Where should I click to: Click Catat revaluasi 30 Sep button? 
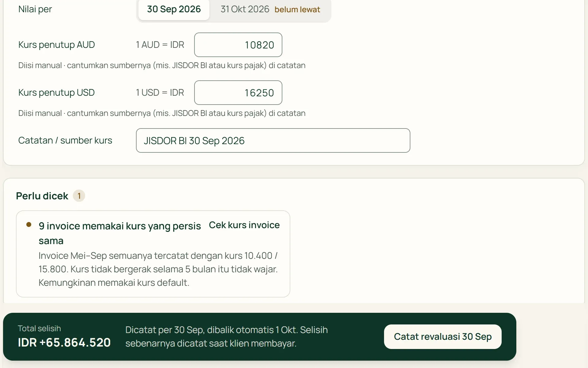[x=443, y=337]
